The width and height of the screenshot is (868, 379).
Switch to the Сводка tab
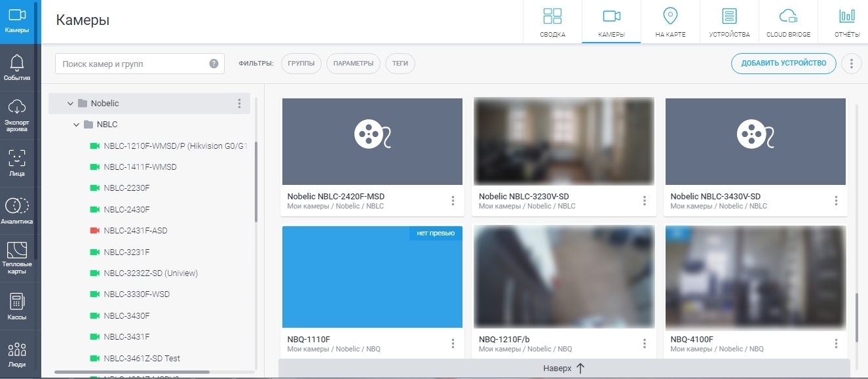[x=552, y=22]
